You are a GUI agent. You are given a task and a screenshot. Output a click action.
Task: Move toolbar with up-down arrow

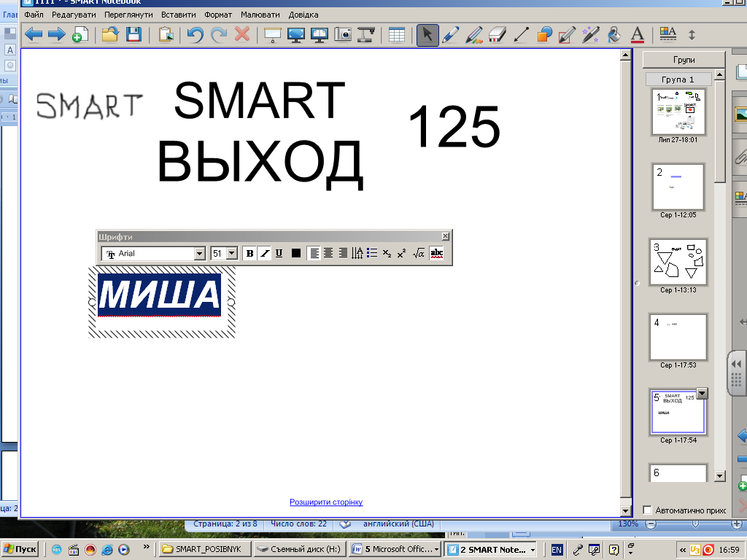[692, 35]
